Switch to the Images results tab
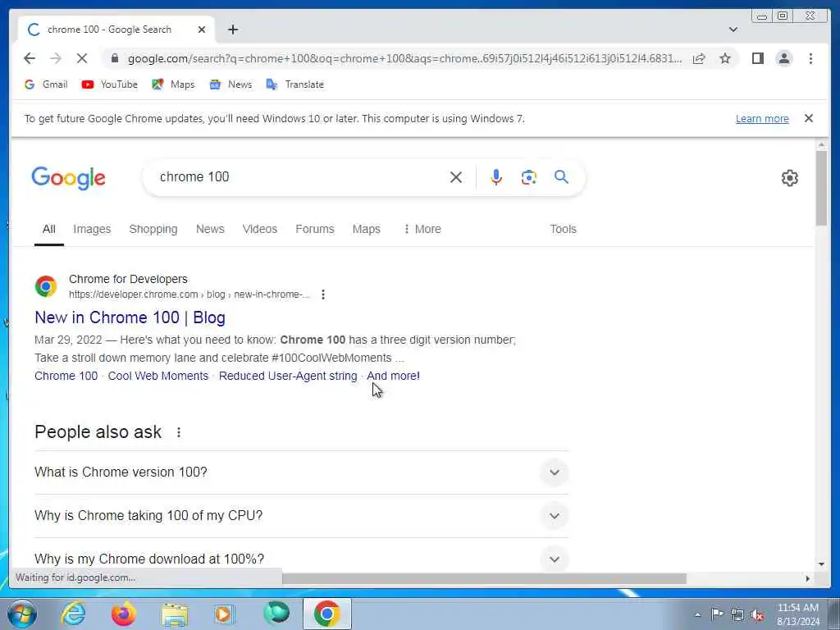The width and height of the screenshot is (840, 630). pyautogui.click(x=92, y=229)
